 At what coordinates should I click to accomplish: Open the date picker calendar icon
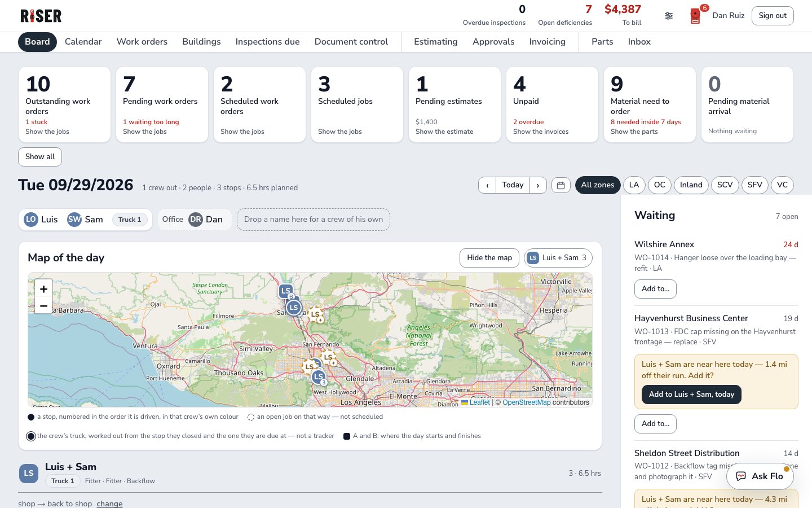pos(561,185)
